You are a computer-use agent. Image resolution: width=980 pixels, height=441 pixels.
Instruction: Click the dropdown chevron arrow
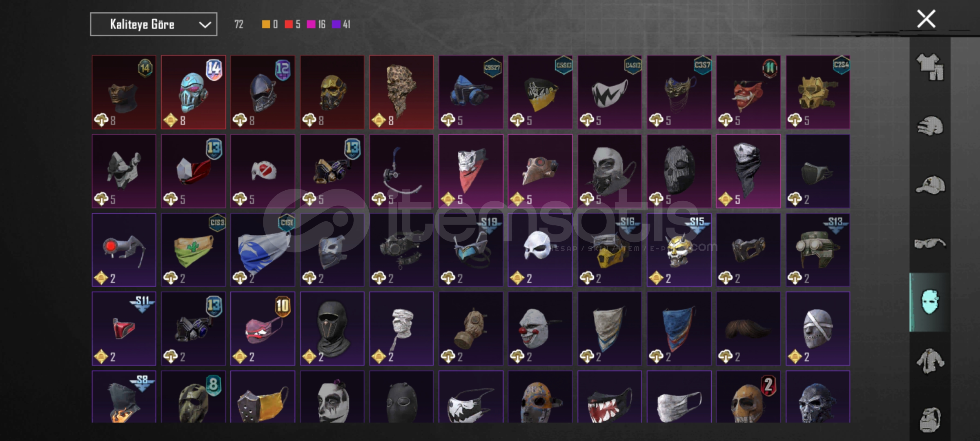click(205, 25)
